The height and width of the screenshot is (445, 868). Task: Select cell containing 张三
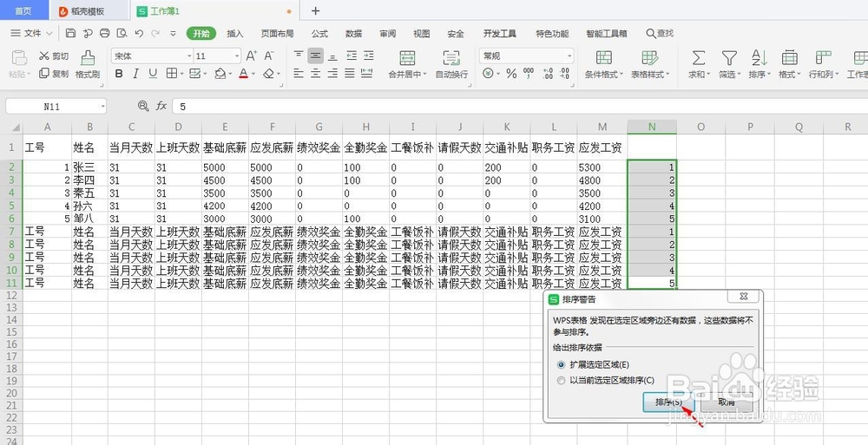pos(89,167)
